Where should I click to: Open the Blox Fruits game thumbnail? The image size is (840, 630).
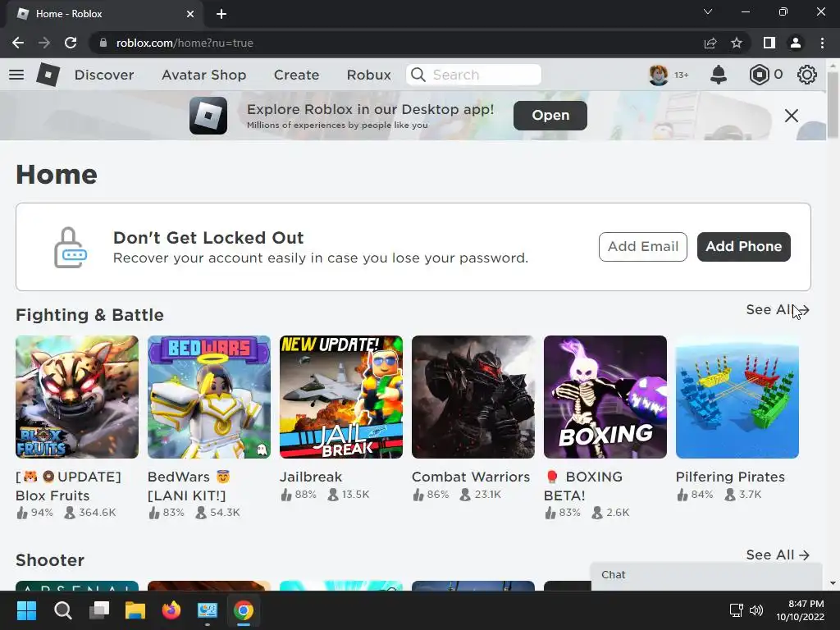[76, 397]
